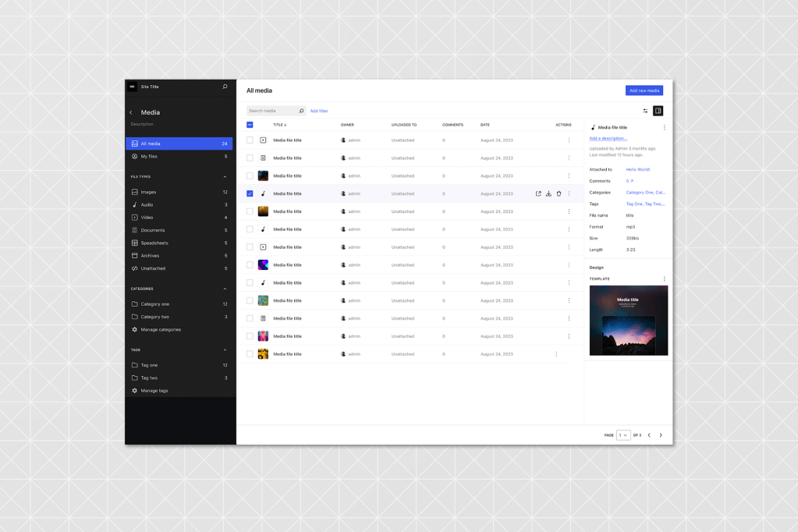Tick the checkbox beside purple geometric thumbnail row
Screen dimensions: 798x532
pos(250,264)
